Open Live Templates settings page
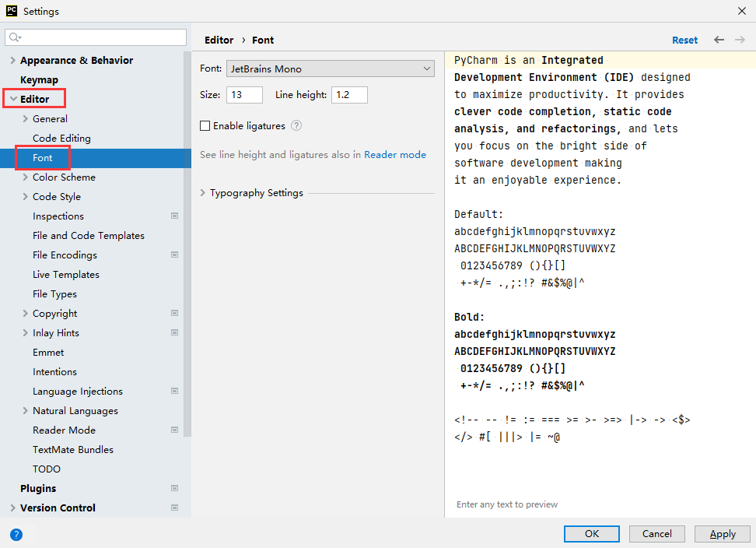Viewport: 756px width, 548px height. click(x=66, y=275)
